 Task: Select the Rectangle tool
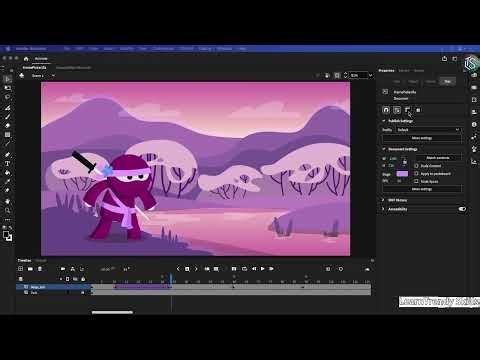click(7, 135)
